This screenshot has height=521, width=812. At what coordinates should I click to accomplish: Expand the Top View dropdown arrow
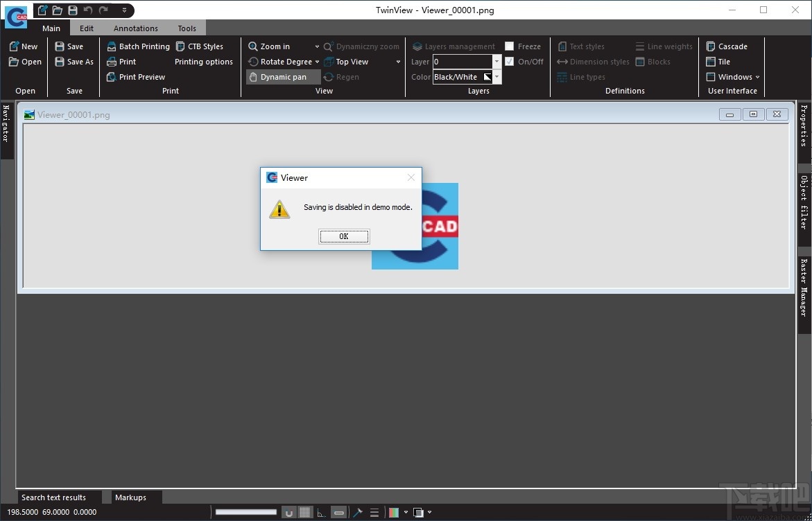click(398, 62)
